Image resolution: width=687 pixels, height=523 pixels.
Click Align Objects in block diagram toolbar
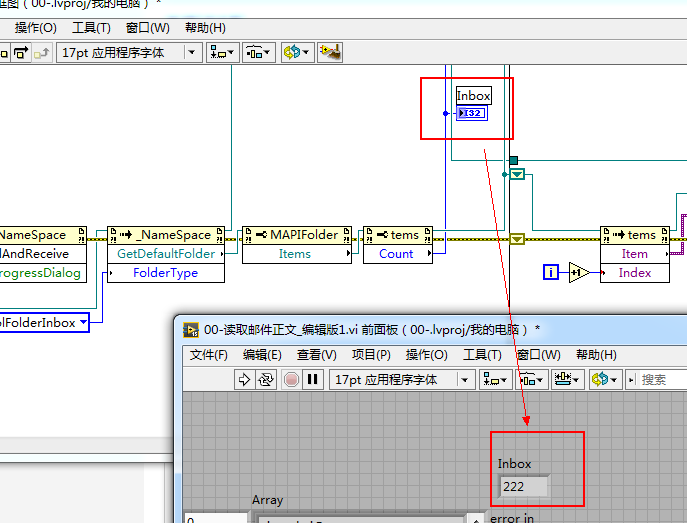223,53
